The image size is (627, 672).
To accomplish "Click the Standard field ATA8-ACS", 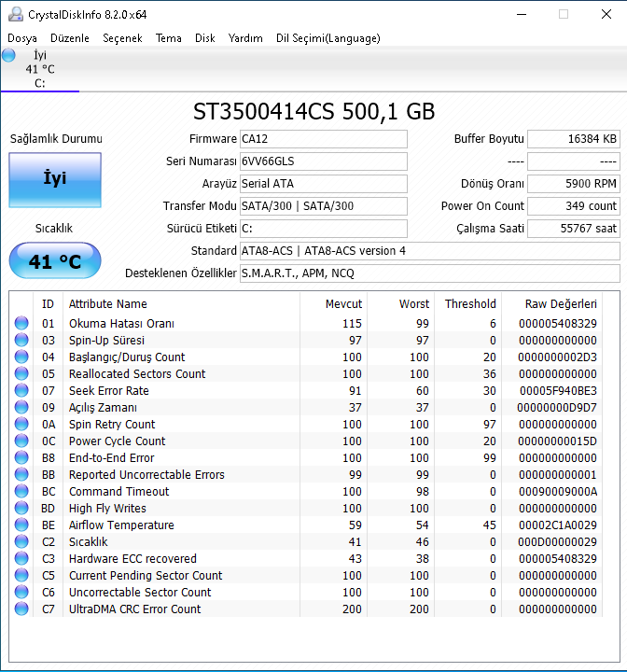I will pyautogui.click(x=430, y=251).
